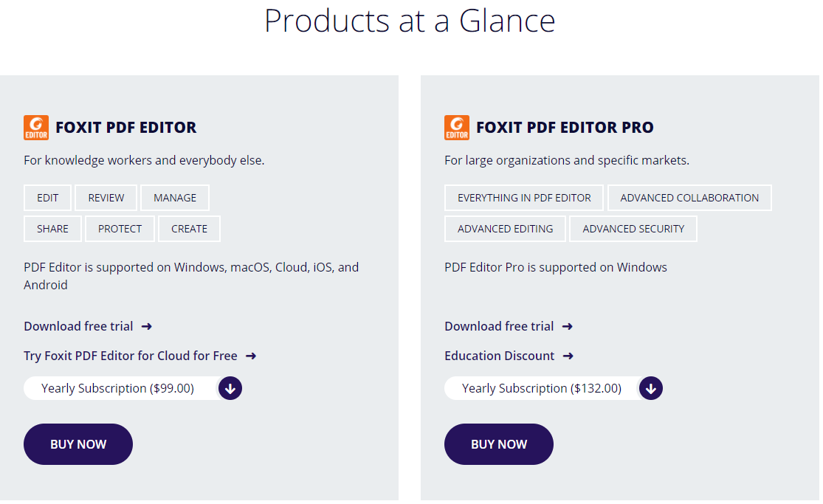Click the purple down-arrow icon beside $132.00 subscription

[x=651, y=388]
